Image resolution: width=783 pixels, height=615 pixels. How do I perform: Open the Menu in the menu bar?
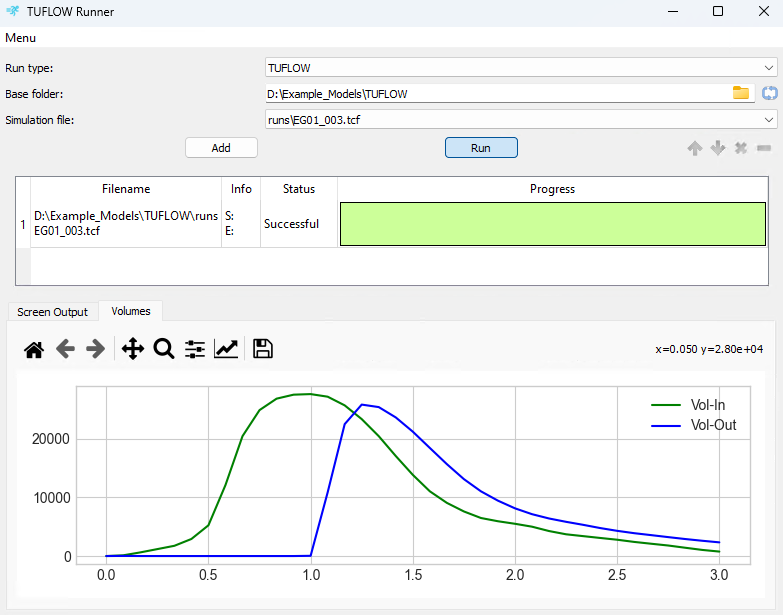point(21,38)
